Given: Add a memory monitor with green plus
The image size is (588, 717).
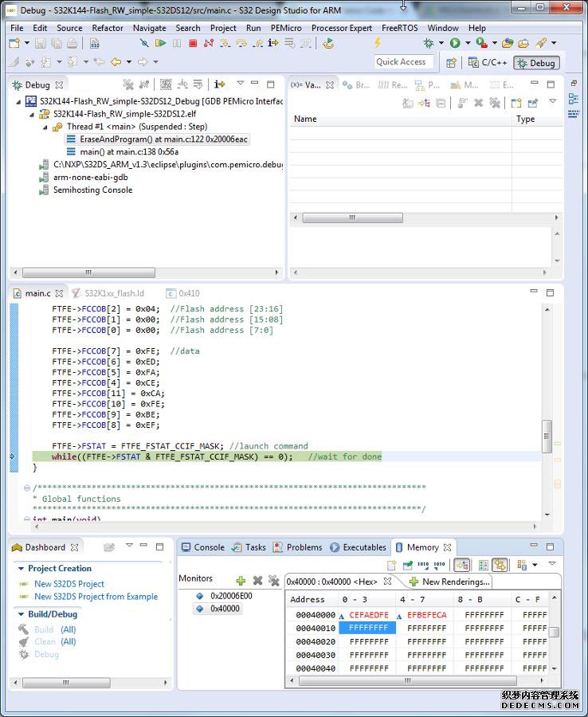Looking at the screenshot, I should click(x=241, y=581).
